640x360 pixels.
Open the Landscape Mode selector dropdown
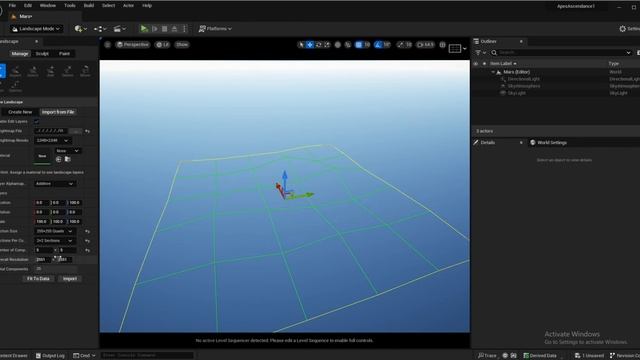[x=36, y=29]
